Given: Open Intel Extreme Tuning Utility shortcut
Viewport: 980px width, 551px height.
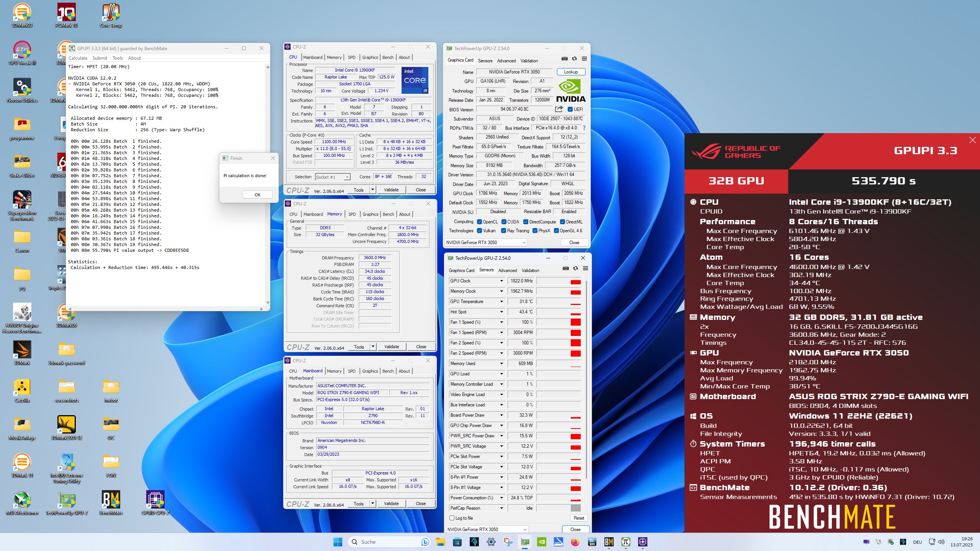Looking at the screenshot, I should tap(66, 468).
